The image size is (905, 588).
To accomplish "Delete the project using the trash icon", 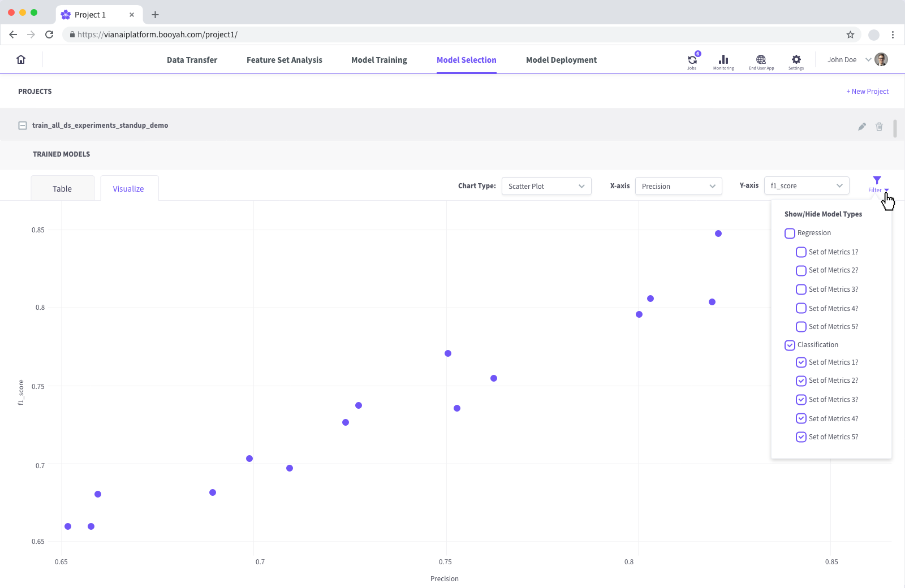I will (x=879, y=127).
